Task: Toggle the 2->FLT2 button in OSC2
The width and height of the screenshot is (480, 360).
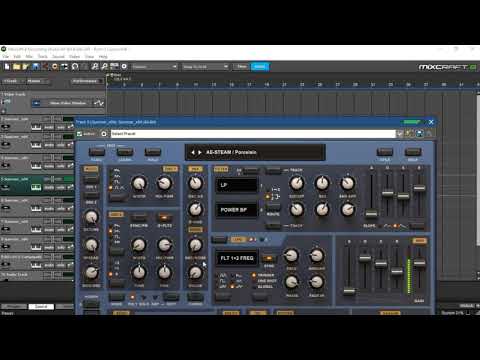Action: click(x=164, y=218)
